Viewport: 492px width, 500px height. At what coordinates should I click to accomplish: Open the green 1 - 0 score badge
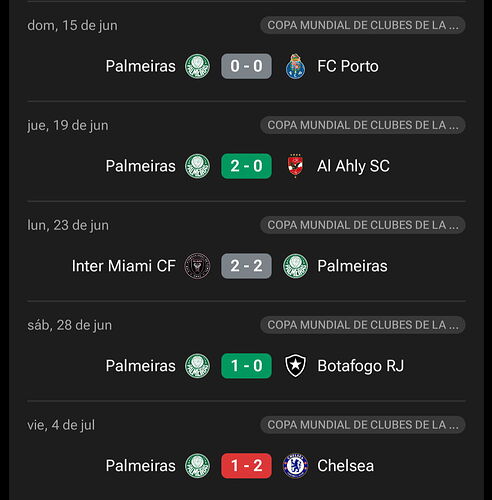coord(246,366)
